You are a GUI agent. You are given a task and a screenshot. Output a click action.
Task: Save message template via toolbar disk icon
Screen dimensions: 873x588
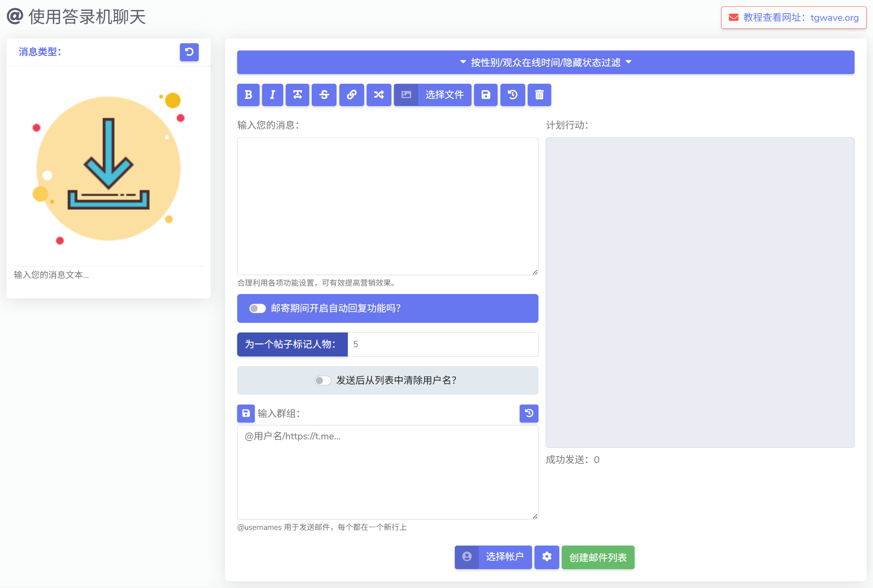(x=486, y=95)
